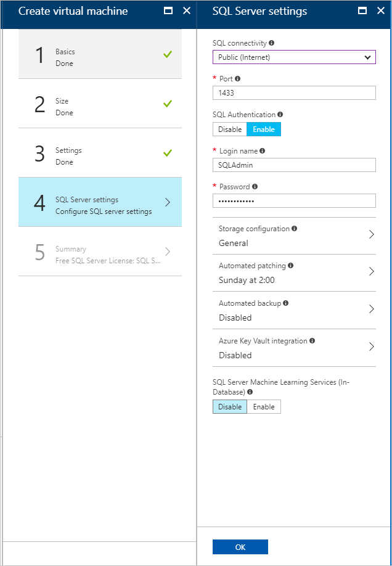The image size is (392, 566).
Task: Open step 2 Size
Action: point(100,104)
